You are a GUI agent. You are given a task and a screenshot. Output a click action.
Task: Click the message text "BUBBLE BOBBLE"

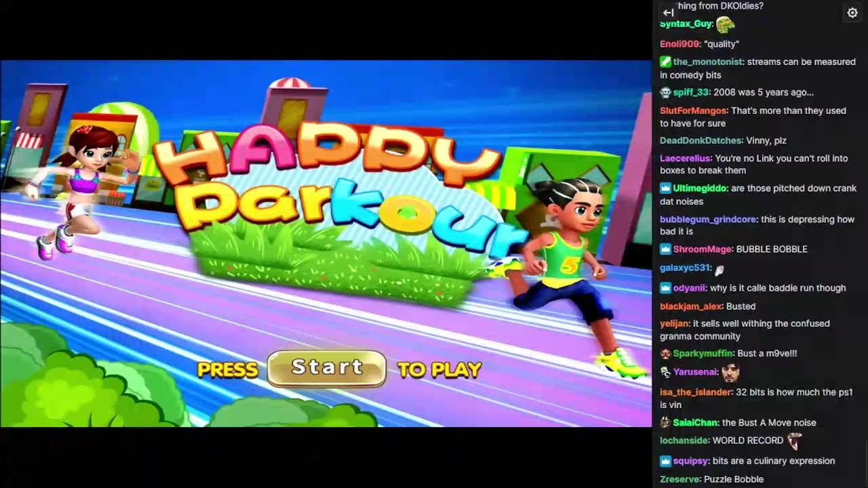(x=772, y=249)
